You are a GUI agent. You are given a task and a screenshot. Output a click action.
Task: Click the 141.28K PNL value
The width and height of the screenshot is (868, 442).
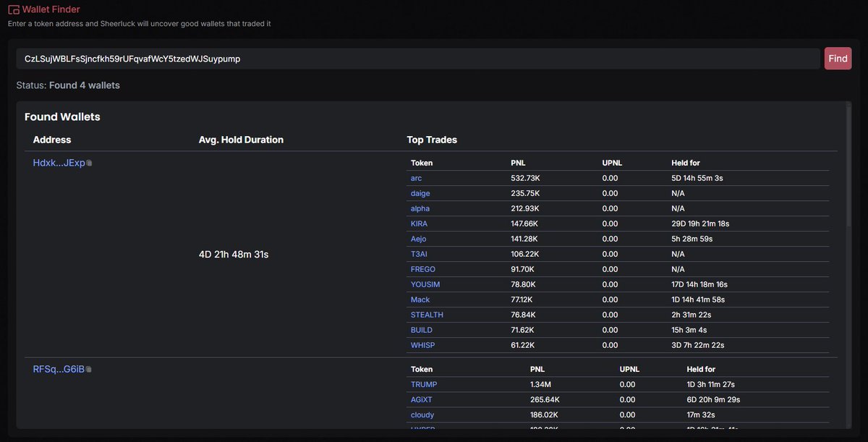524,239
